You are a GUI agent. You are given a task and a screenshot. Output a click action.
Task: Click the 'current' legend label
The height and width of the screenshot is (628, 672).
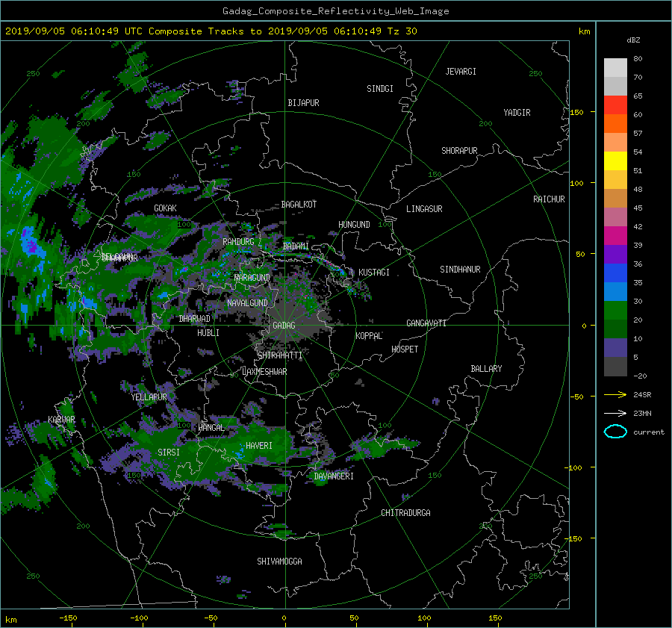click(x=648, y=432)
